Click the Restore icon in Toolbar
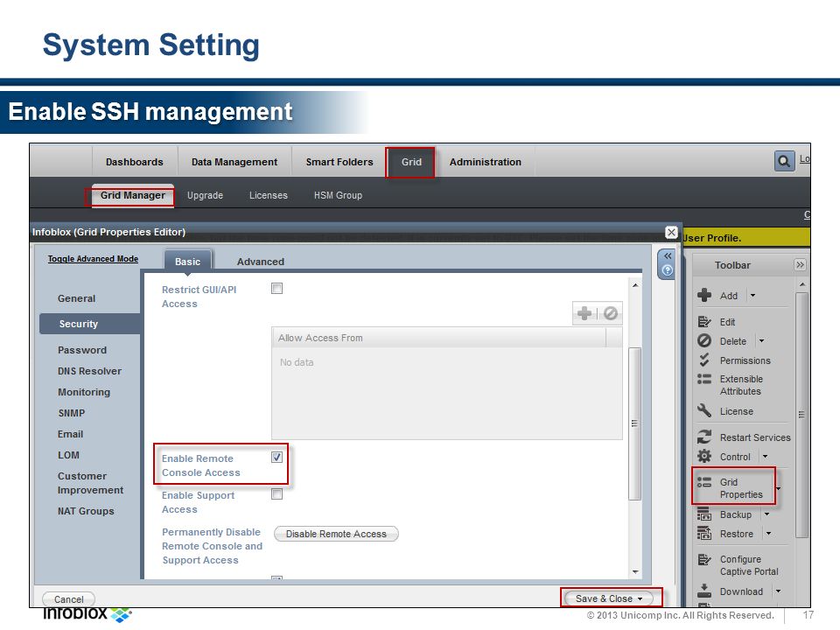Viewport: 840px width, 630px height. click(704, 534)
